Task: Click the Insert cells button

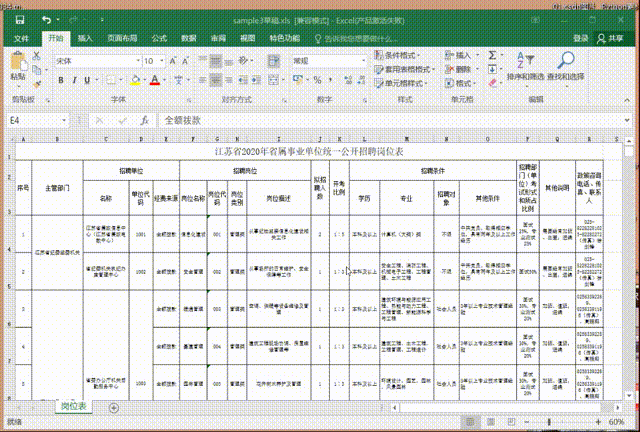Action: (462, 55)
